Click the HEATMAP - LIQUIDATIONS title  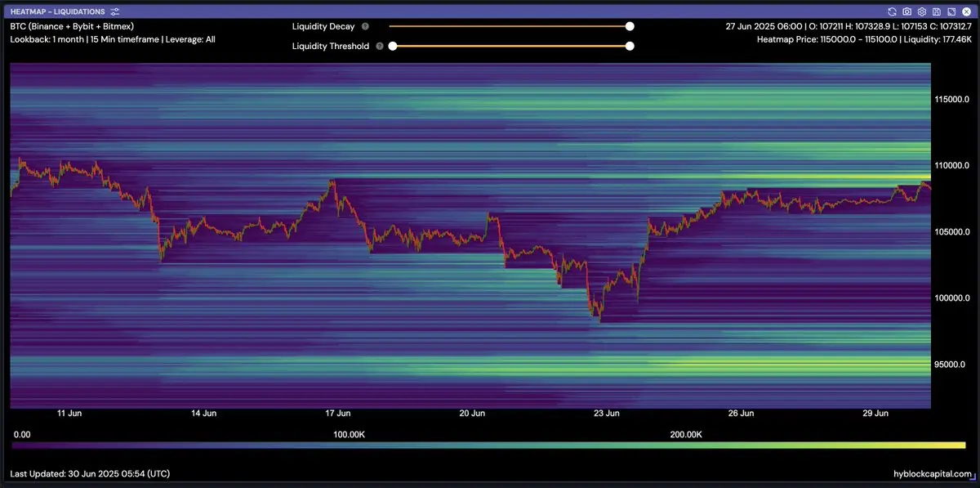click(58, 11)
